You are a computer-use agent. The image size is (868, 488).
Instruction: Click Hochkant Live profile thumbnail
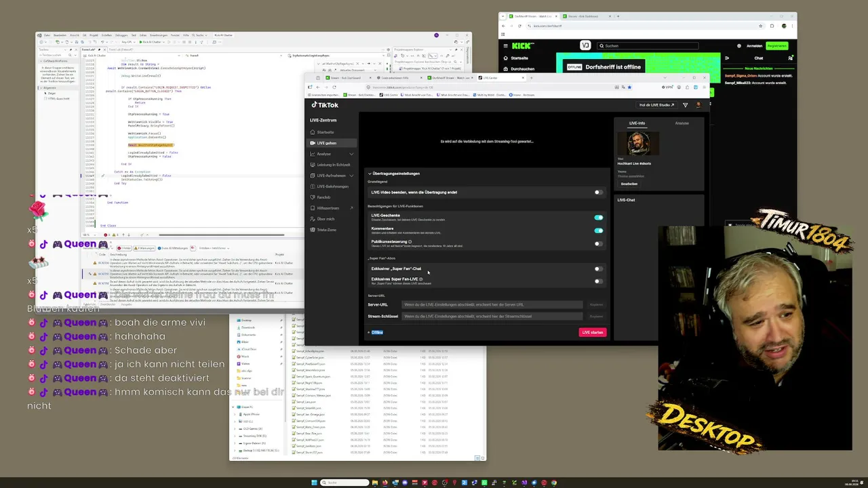point(637,144)
